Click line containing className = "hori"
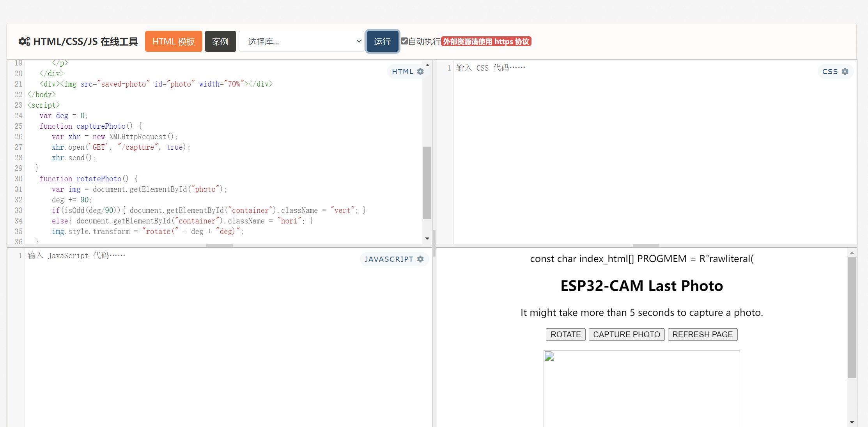 click(x=182, y=221)
